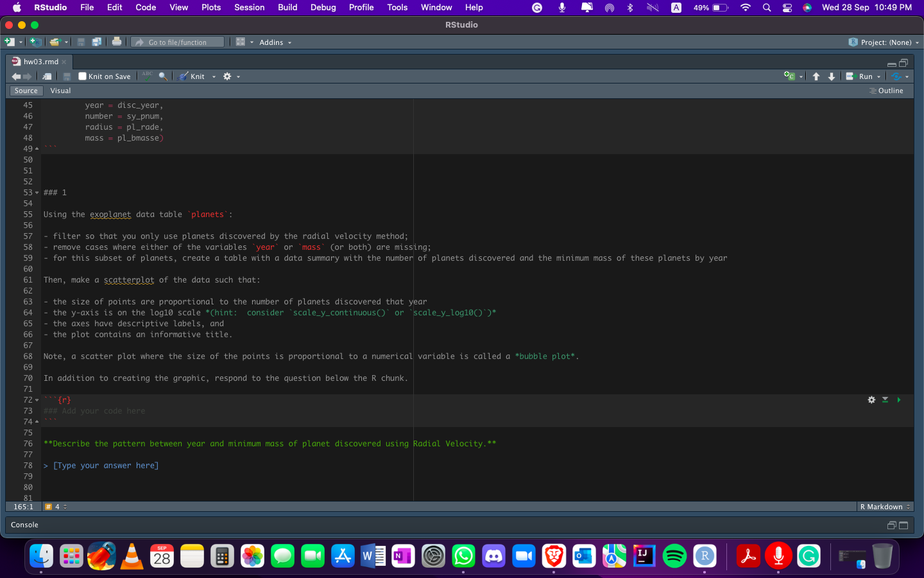Viewport: 924px width, 578px height.
Task: Show the document Outline
Action: pos(886,91)
